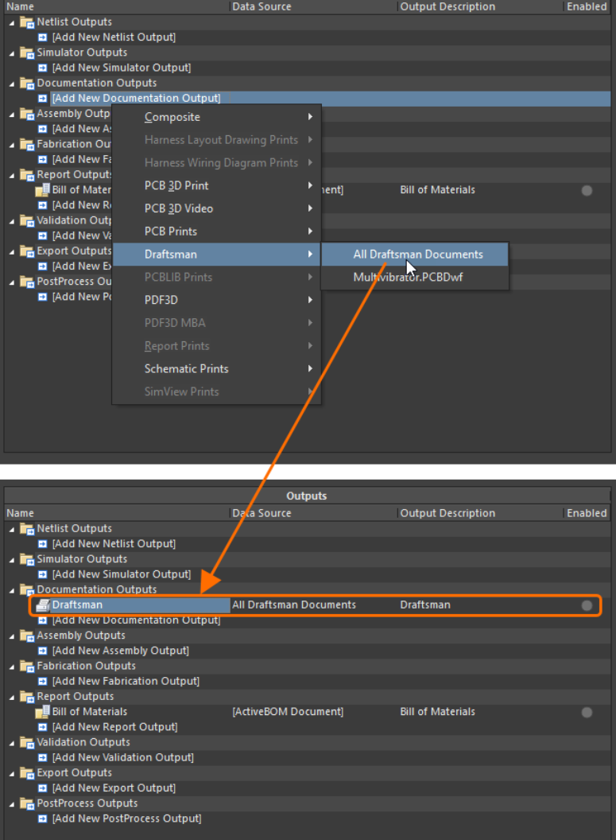Open the PCB Prints context menu entry
The image size is (616, 840).
[171, 231]
